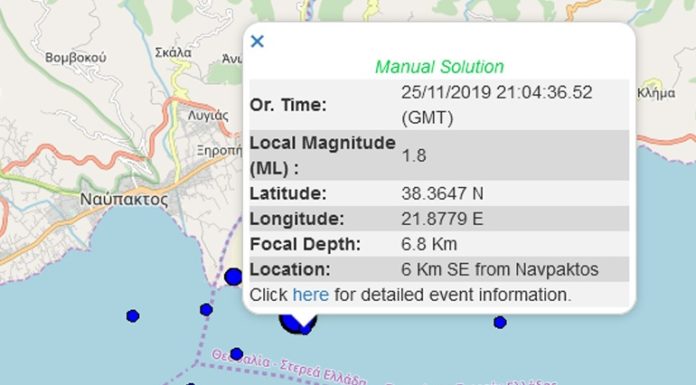Click the Κλήμα place label
696x385 pixels.
[x=656, y=93]
